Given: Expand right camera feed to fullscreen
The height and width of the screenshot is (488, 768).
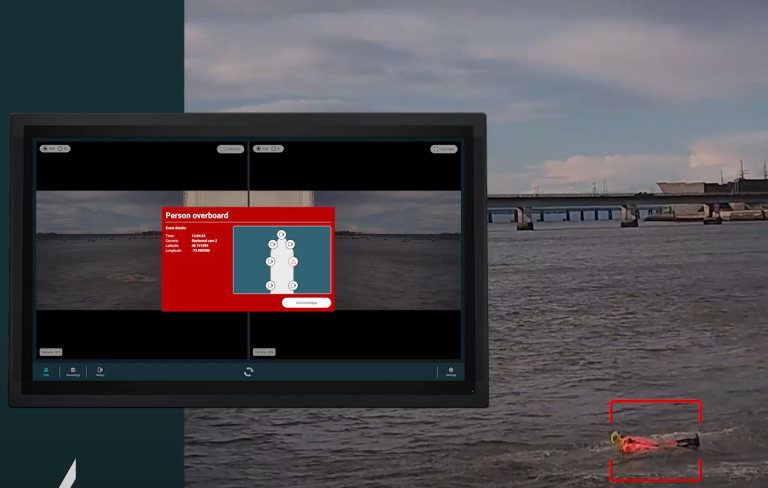Looking at the screenshot, I should (x=443, y=149).
